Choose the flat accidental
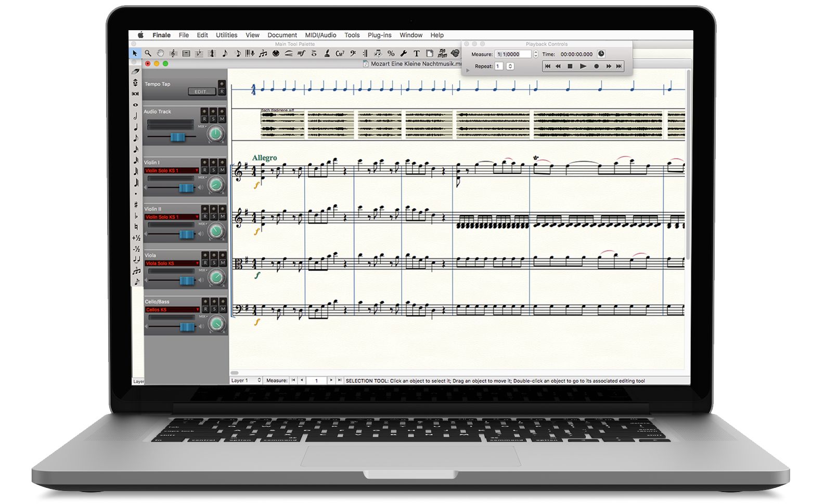This screenshot has width=825, height=504. pyautogui.click(x=136, y=215)
